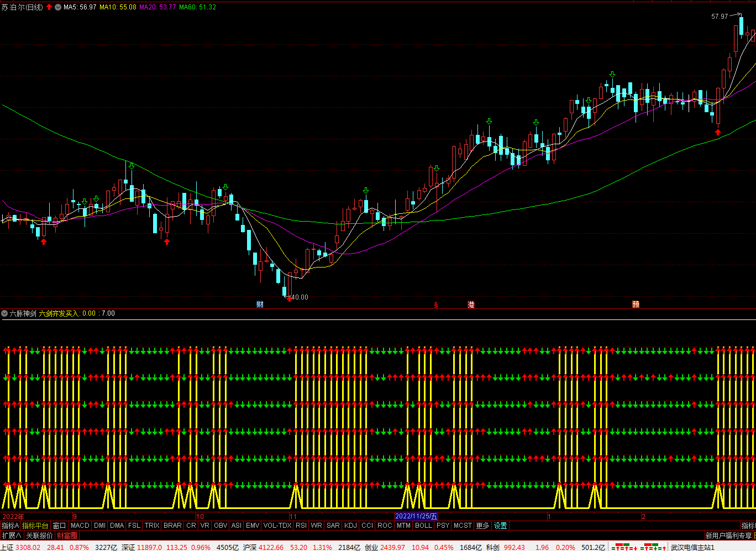This screenshot has height=551, width=756.
Task: Click the MA5: 56.97 label
Action: tap(80, 7)
